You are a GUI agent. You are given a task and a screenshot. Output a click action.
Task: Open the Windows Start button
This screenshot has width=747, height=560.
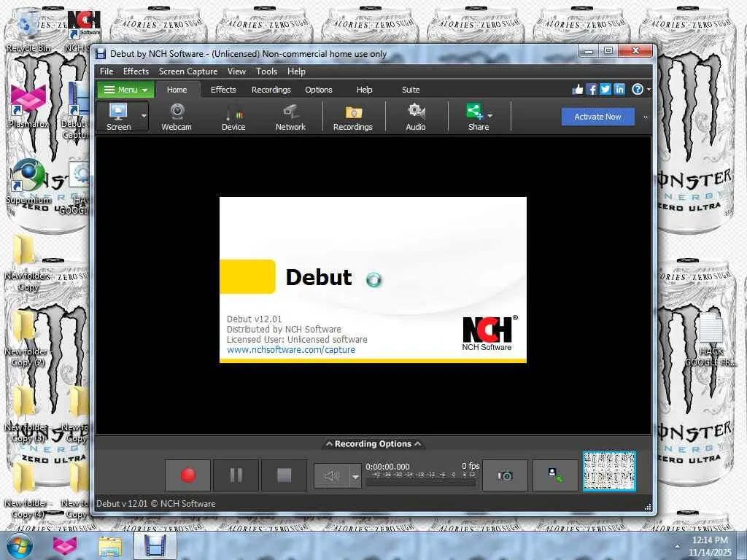(18, 545)
